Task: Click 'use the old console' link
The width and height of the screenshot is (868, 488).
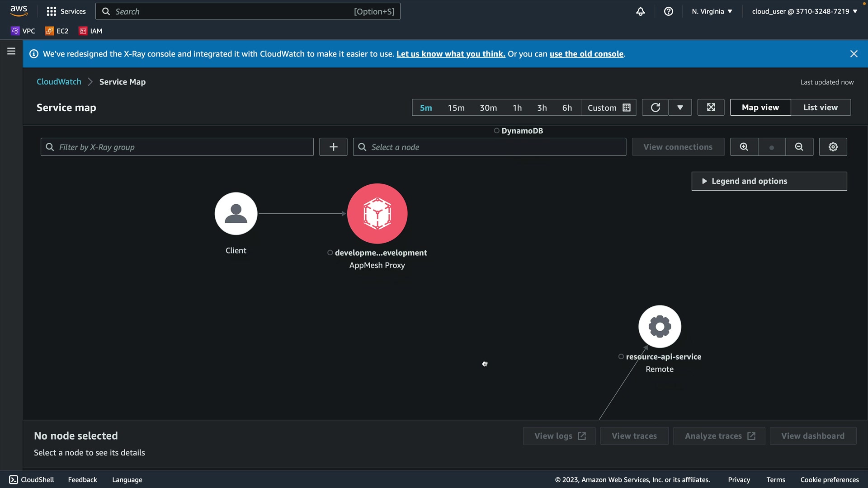Action: tap(586, 54)
